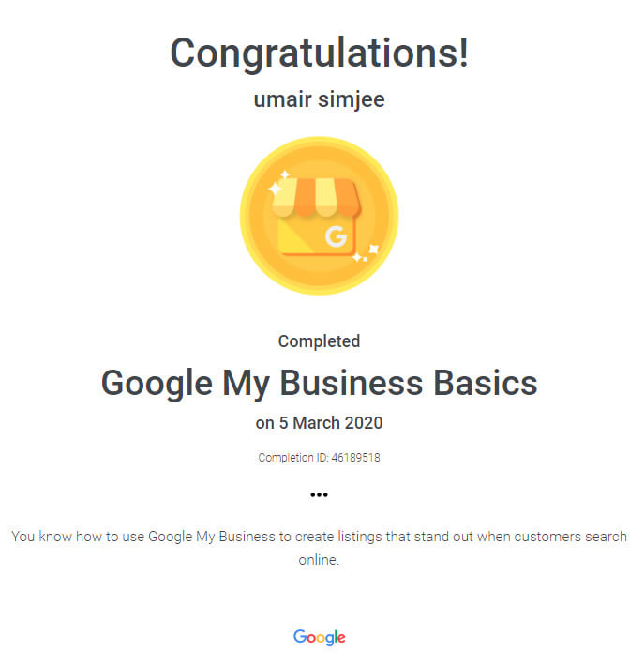The height and width of the screenshot is (652, 644).
Task: Click the sparkle star at the badge's lower right
Action: click(x=372, y=250)
